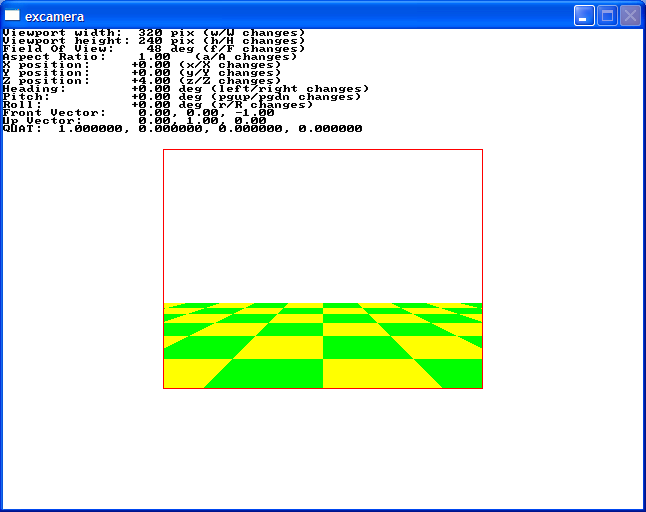Viewport: 646px width, 512px height.
Task: Click the Z position value line
Action: (x=142, y=81)
